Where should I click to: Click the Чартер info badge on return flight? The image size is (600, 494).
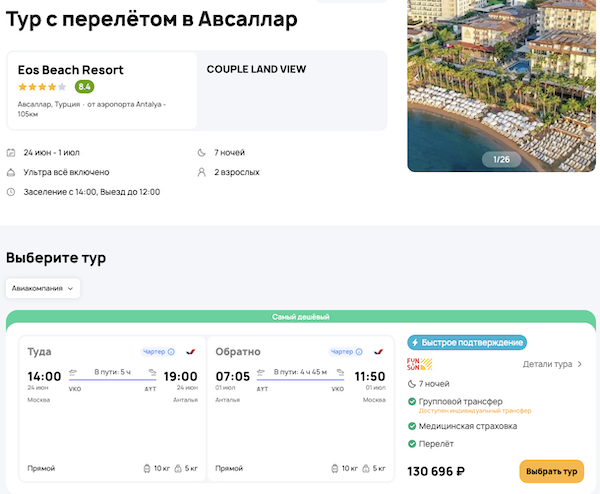coord(346,352)
